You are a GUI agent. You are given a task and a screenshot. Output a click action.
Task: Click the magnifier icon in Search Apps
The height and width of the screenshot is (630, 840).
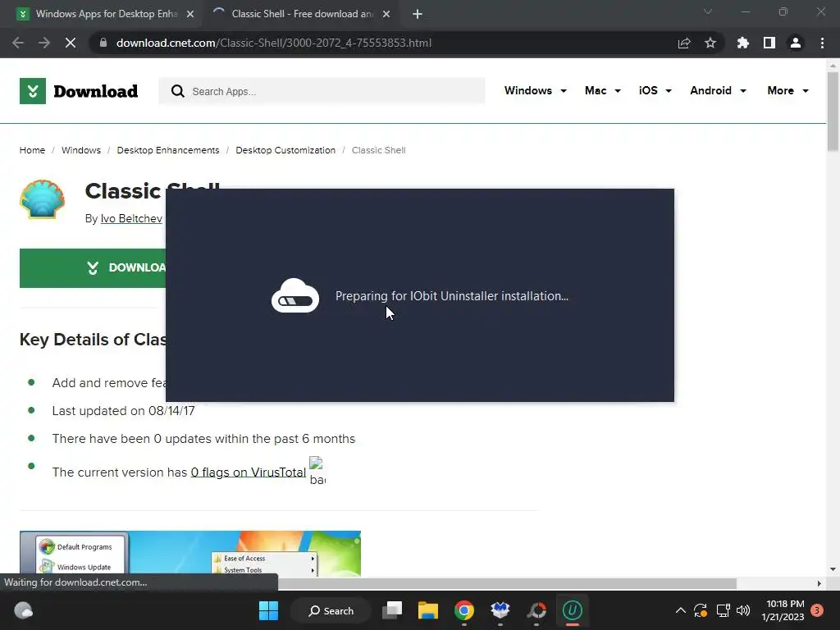pos(177,91)
